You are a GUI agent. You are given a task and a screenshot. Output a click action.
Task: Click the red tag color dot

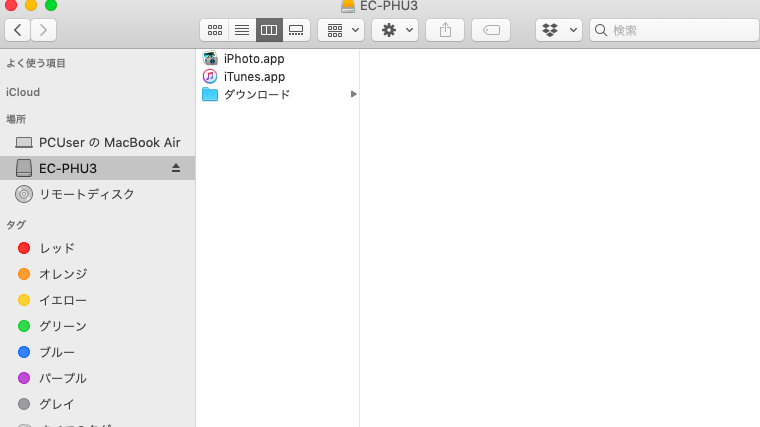(24, 248)
